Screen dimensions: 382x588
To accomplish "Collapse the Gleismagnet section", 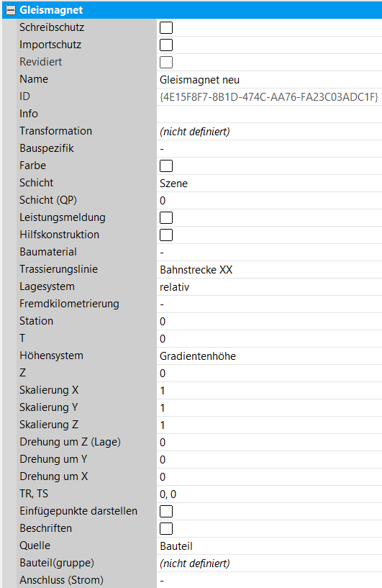I will point(11,10).
